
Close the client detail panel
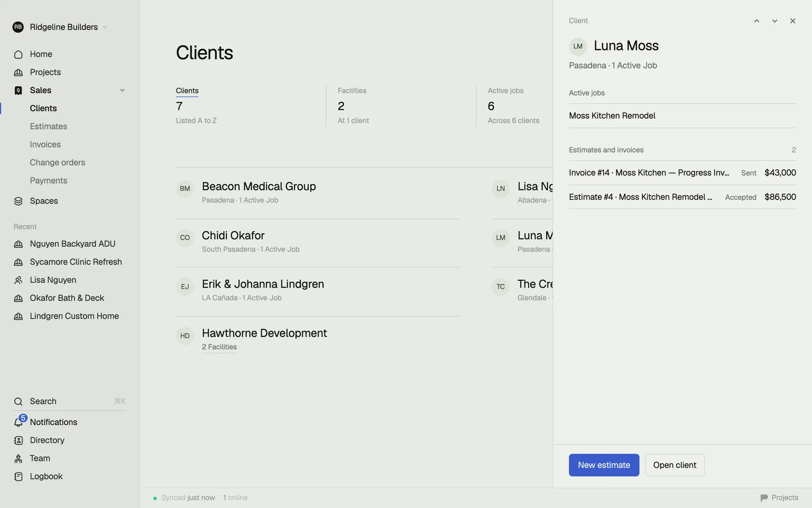[x=793, y=21]
